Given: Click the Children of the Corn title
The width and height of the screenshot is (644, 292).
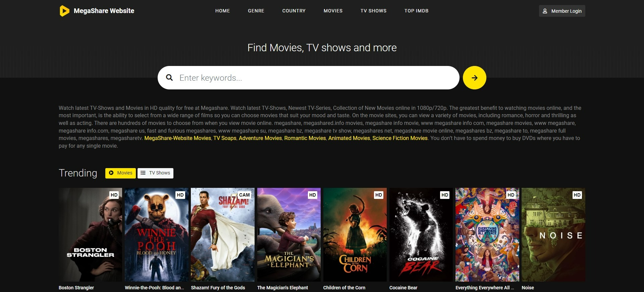Looking at the screenshot, I should (344, 288).
